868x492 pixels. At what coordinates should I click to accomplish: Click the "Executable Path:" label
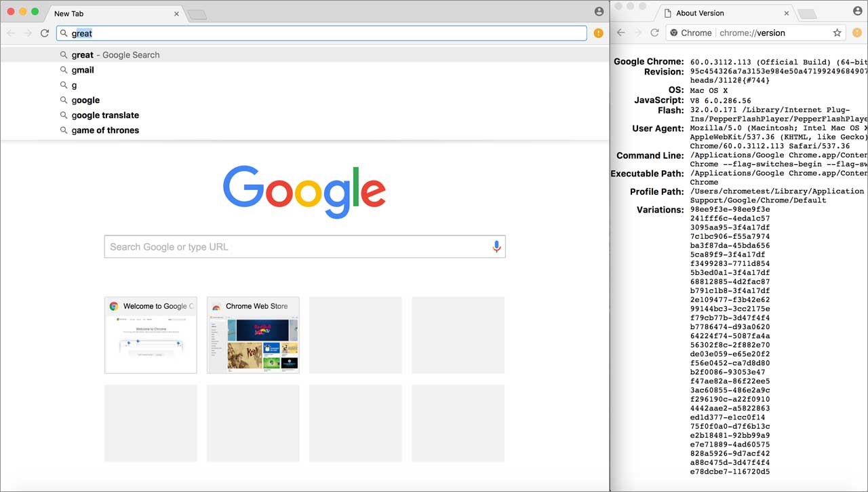click(648, 174)
